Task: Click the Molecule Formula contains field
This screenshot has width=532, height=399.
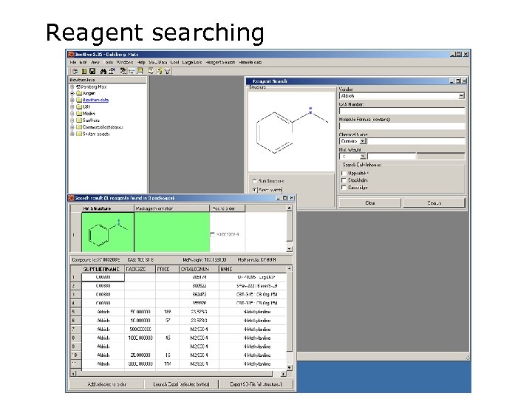Action: (x=402, y=126)
